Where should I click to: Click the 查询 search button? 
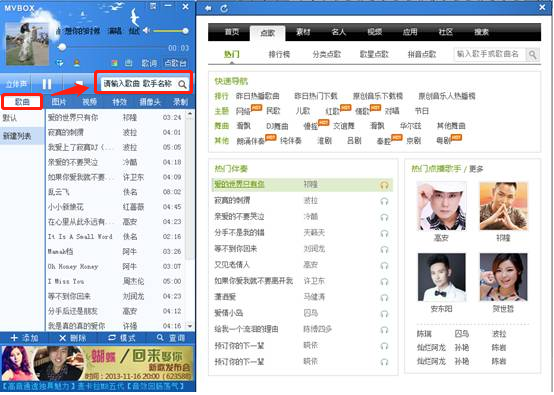click(171, 338)
